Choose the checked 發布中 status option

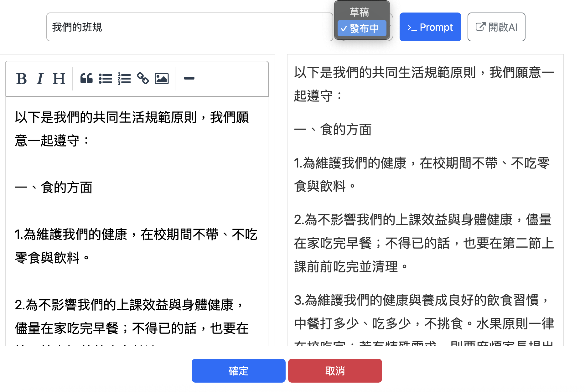click(x=362, y=28)
